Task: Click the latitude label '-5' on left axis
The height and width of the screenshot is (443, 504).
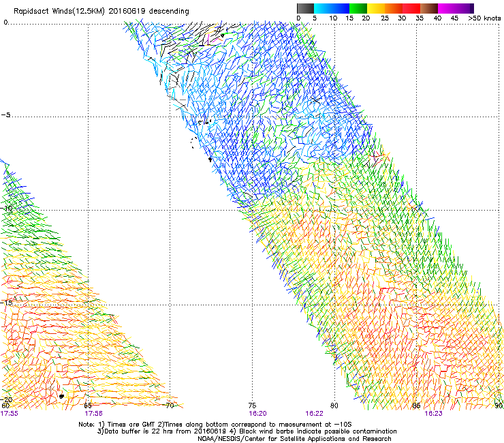Action: (x=5, y=114)
